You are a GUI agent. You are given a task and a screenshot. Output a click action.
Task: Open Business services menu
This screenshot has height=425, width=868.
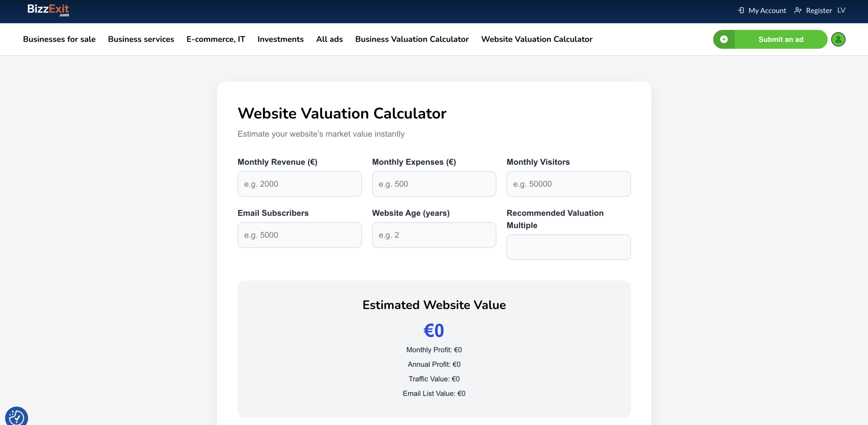pos(141,39)
